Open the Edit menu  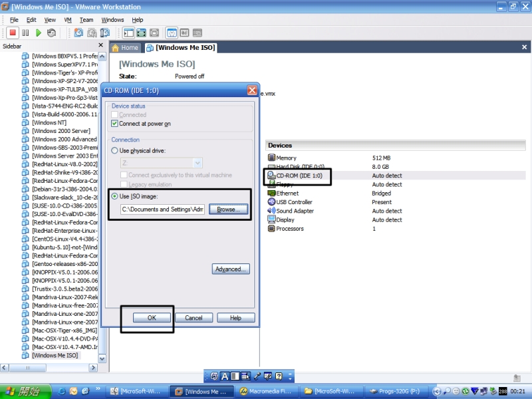[31, 20]
